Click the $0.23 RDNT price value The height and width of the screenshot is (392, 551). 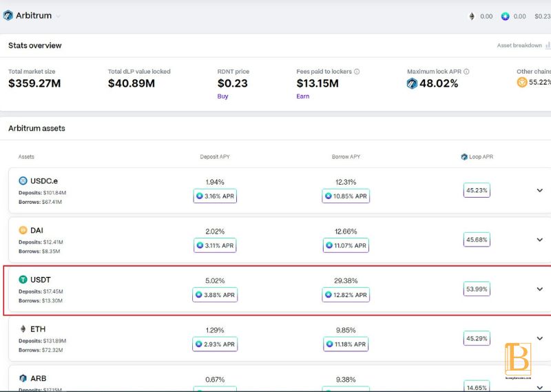click(x=232, y=83)
